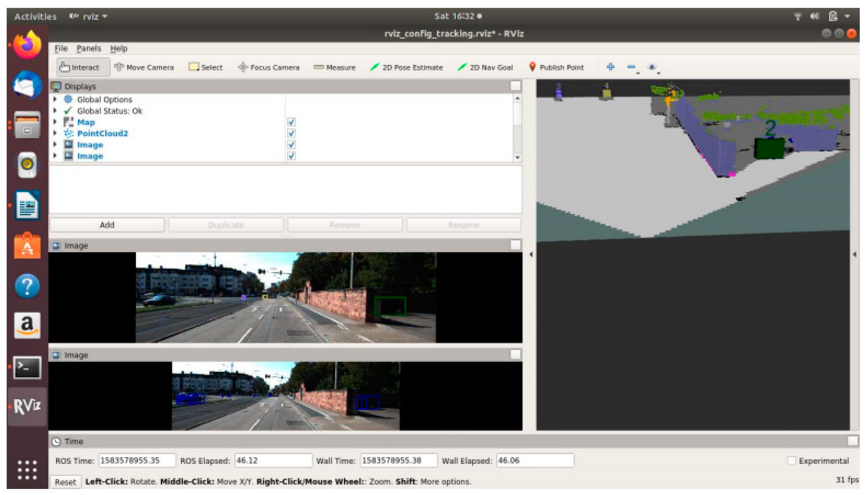The image size is (868, 495).
Task: Enable the Experimental checkbox
Action: tap(792, 460)
